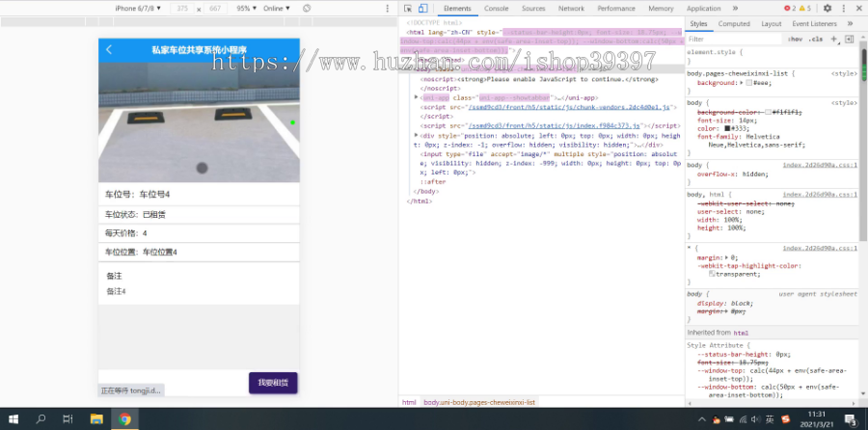Add a new style rule
The image size is (868, 430).
pyautogui.click(x=833, y=40)
